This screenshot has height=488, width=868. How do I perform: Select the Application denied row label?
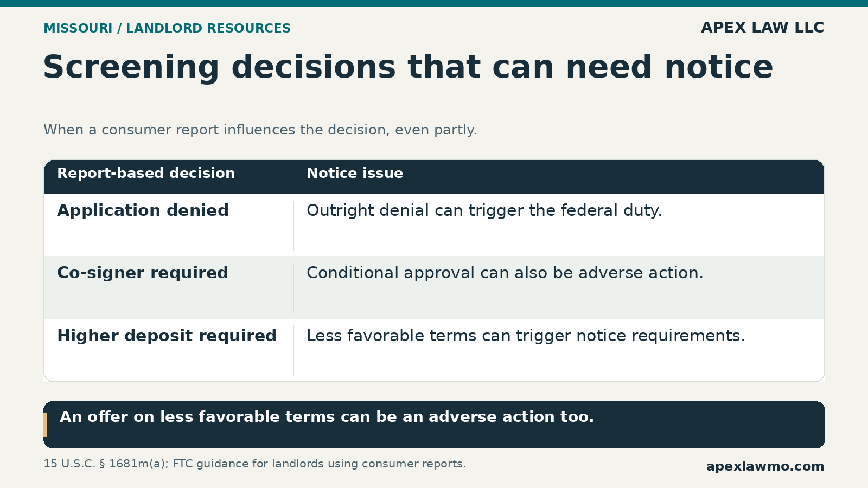click(x=143, y=210)
